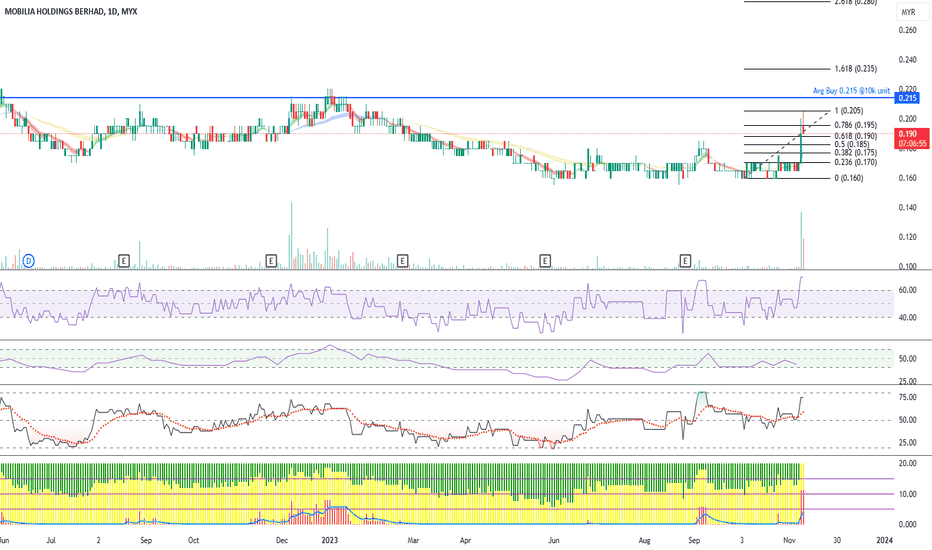Click the Fibonacci 1.618 (0.235) level label
The width and height of the screenshot is (932, 550).
coord(855,69)
